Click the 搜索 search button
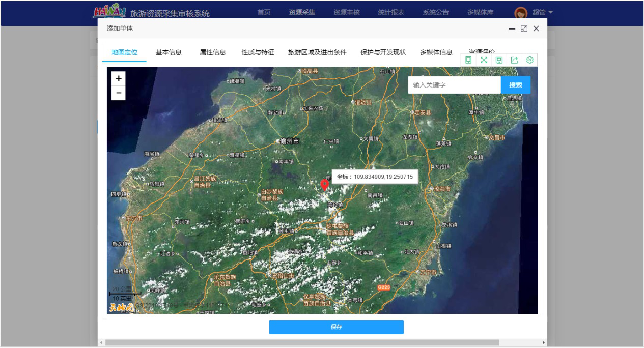The height and width of the screenshot is (348, 644). tap(516, 85)
